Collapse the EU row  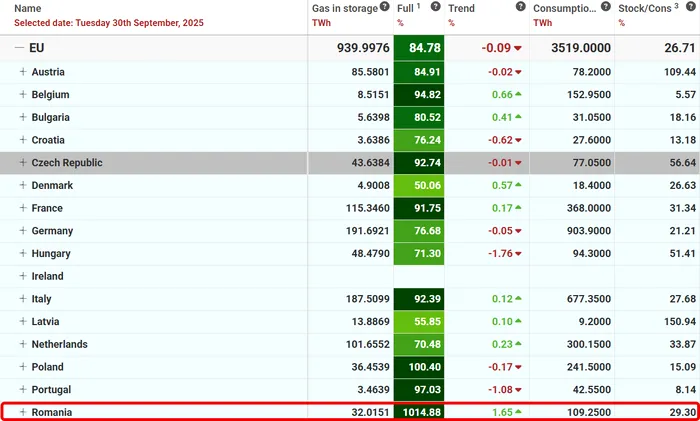click(18, 48)
